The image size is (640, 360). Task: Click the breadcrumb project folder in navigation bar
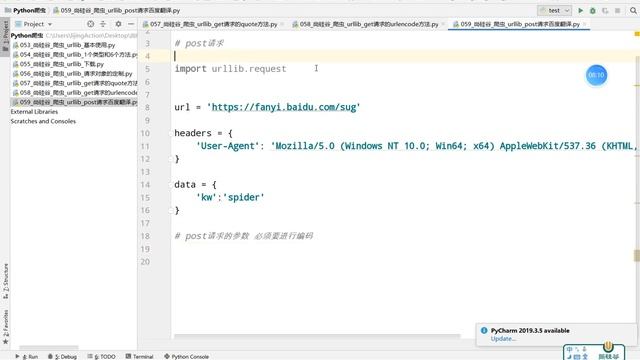25,10
